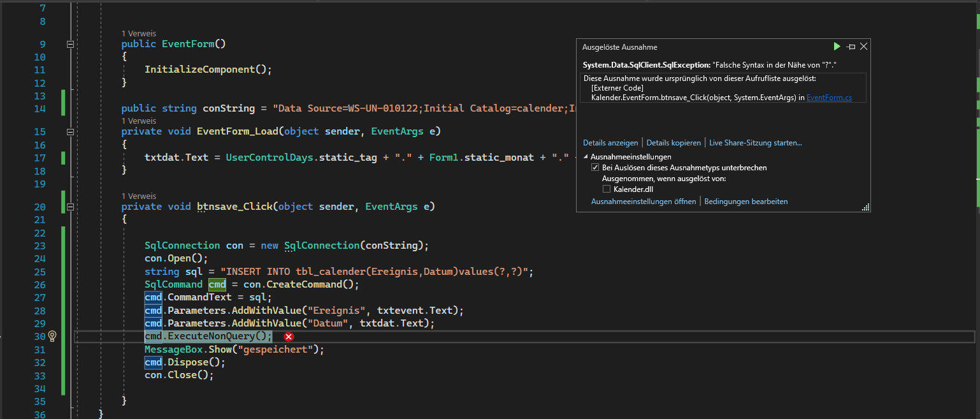Click the btnsave_Click method name
Screen dimensions: 980x419
click(x=234, y=207)
